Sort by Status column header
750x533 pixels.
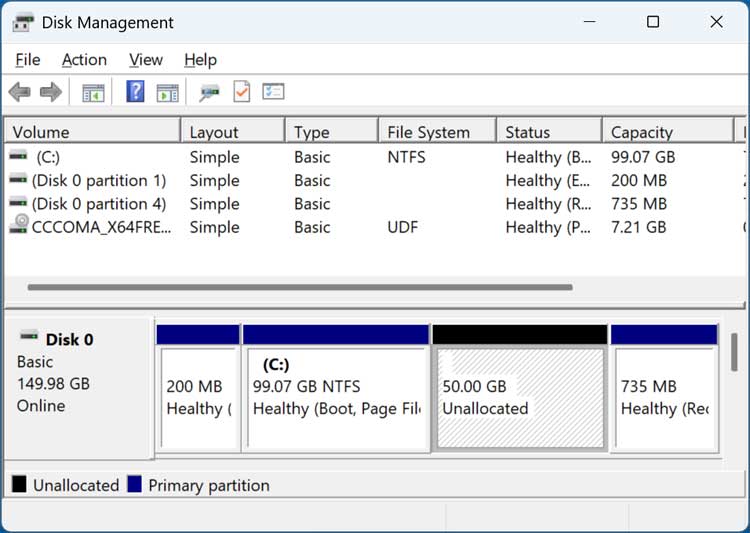coord(549,132)
